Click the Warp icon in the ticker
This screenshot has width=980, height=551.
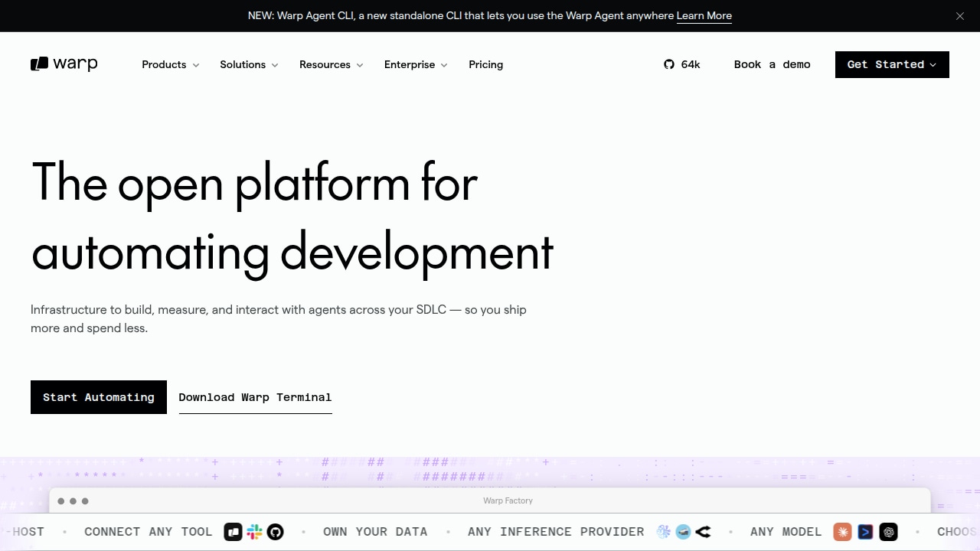(234, 532)
